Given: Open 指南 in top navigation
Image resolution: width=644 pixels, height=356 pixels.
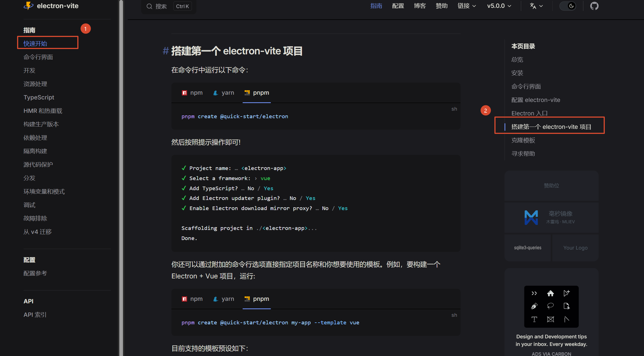Looking at the screenshot, I should (x=376, y=6).
